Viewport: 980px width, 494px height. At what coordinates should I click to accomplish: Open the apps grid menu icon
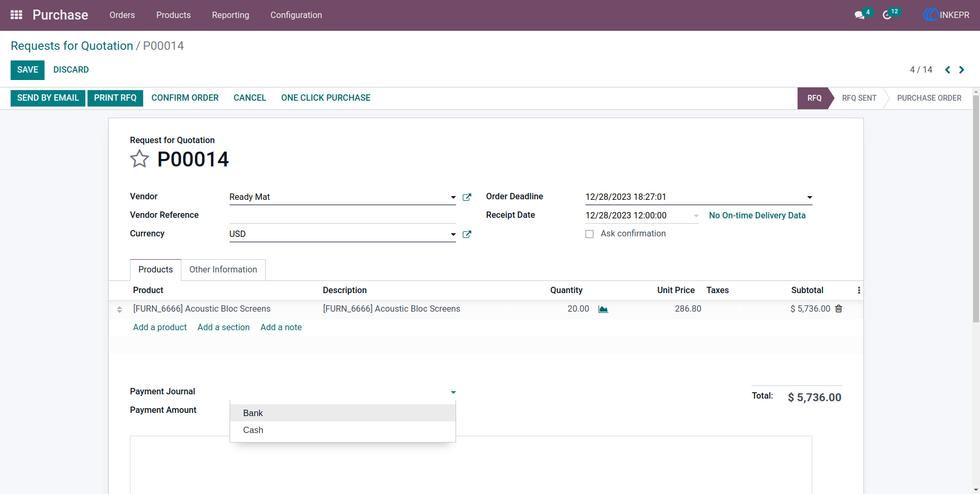pyautogui.click(x=16, y=15)
